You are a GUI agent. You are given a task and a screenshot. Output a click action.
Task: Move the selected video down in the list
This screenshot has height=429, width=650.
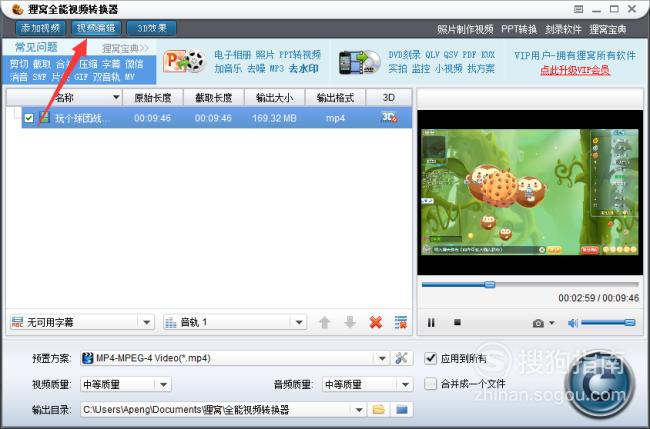[350, 322]
